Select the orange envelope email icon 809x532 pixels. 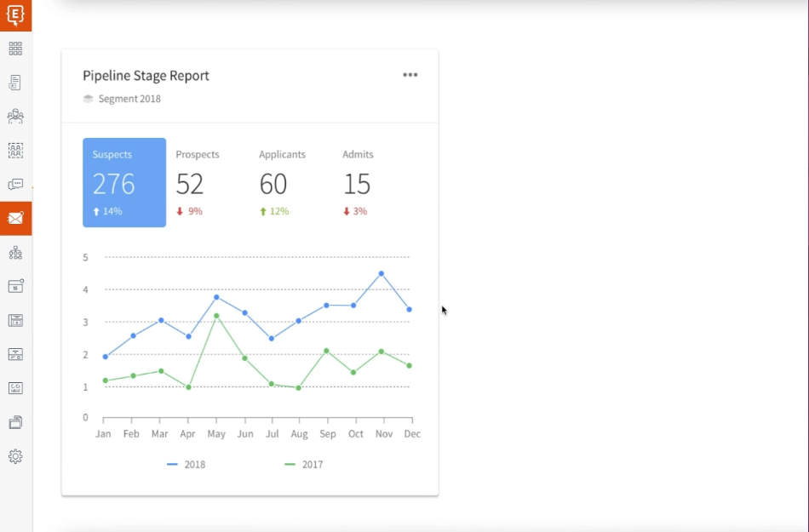point(15,219)
